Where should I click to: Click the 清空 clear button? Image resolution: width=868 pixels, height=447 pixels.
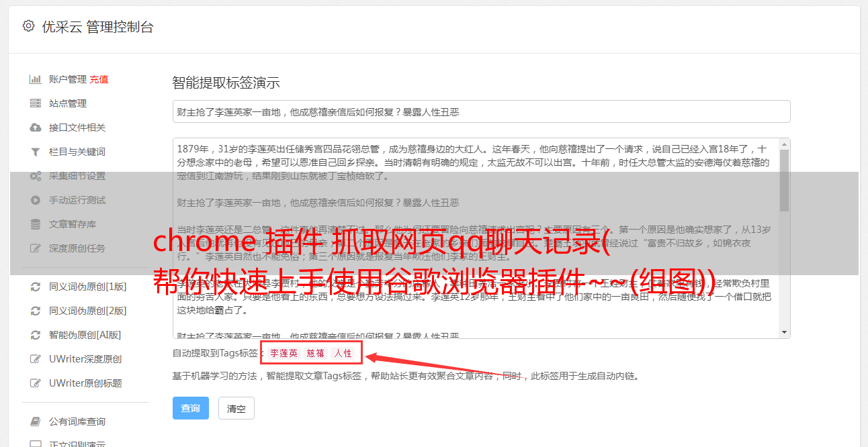236,408
